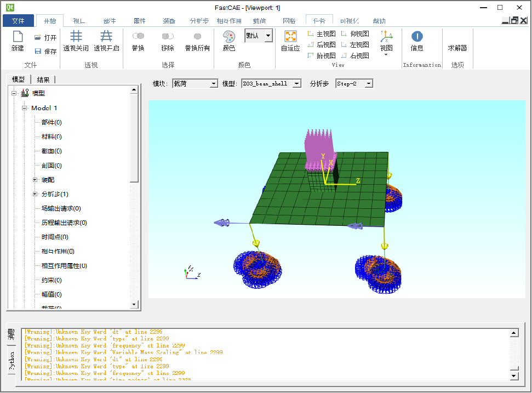Switch to the 分析步 ribbon tab
Screen dimensions: 532x393
(x=199, y=21)
